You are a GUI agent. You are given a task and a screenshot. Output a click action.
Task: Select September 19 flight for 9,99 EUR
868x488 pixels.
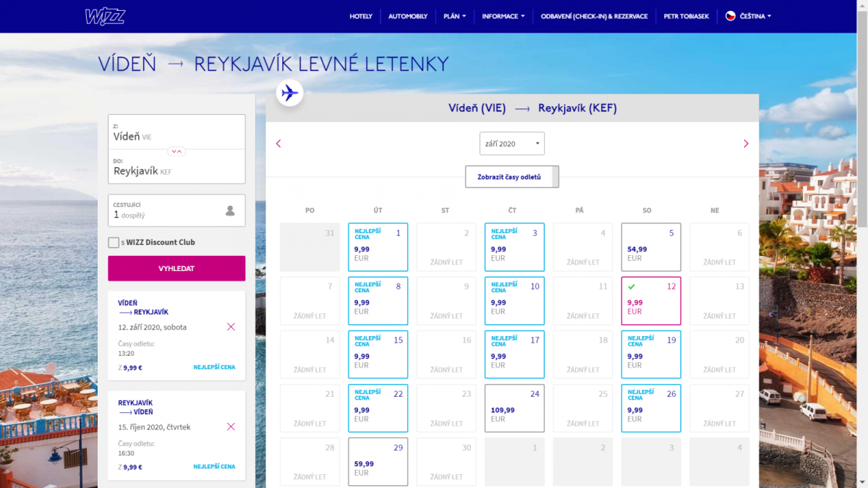click(x=651, y=354)
